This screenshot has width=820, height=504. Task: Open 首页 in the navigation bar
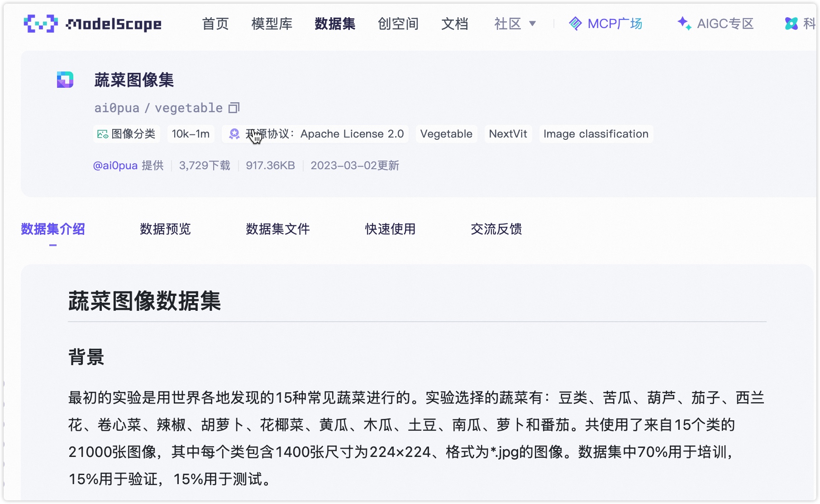tap(215, 24)
